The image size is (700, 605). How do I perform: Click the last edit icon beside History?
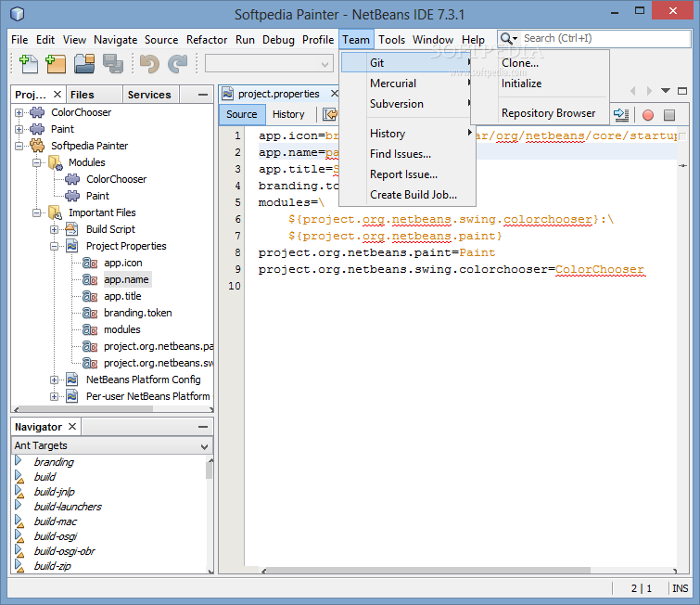coord(330,114)
